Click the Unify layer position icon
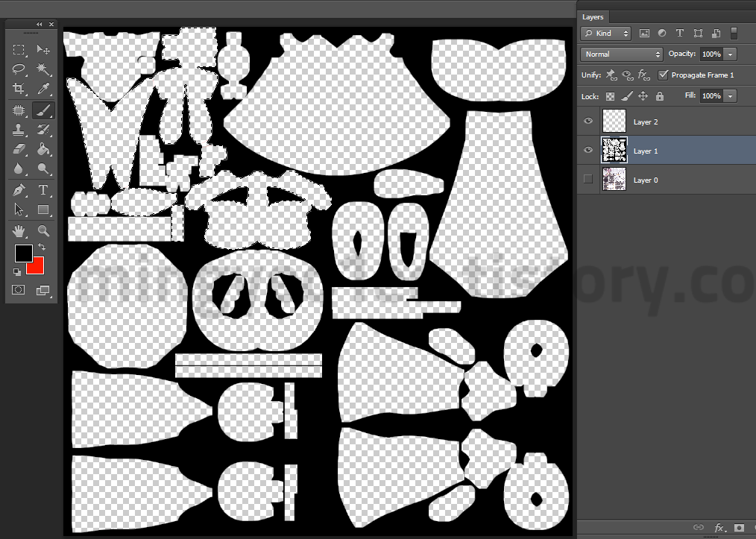The height and width of the screenshot is (539, 756). (x=611, y=75)
